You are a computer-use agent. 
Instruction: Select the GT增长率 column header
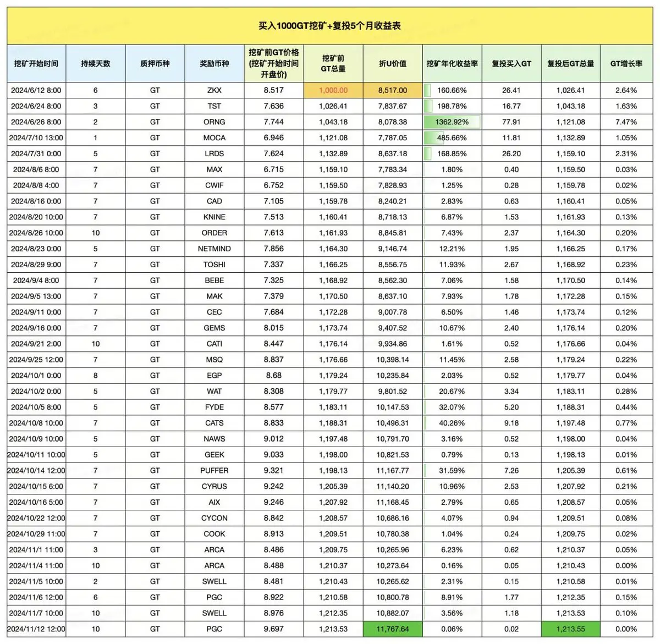point(626,64)
